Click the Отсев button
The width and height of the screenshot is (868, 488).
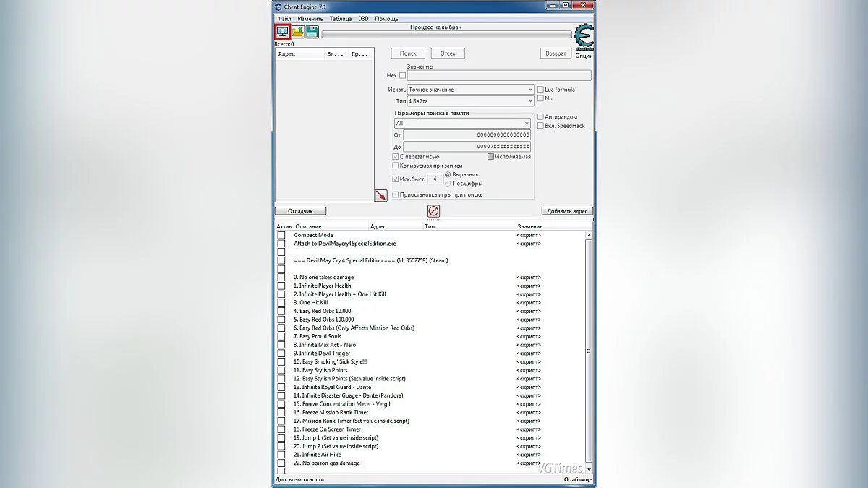point(448,53)
